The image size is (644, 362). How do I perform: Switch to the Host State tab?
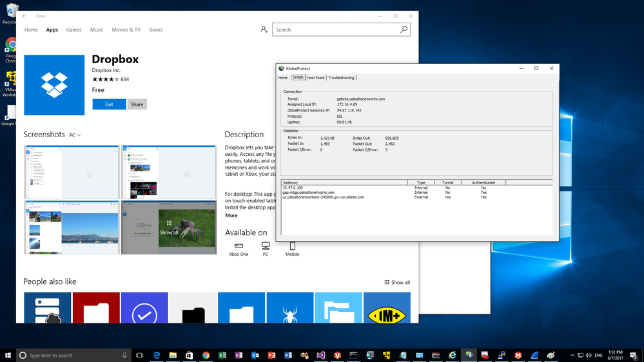tap(315, 78)
